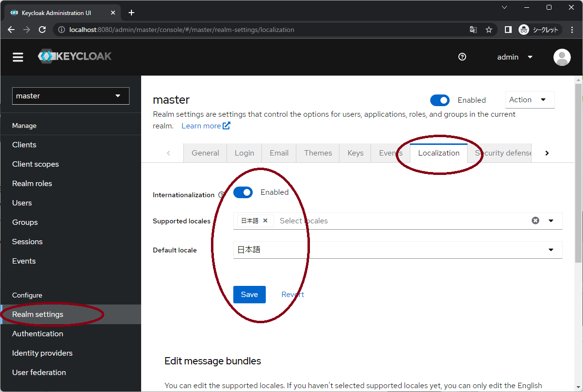Open the master realm selector
Image resolution: width=583 pixels, height=392 pixels.
[70, 96]
